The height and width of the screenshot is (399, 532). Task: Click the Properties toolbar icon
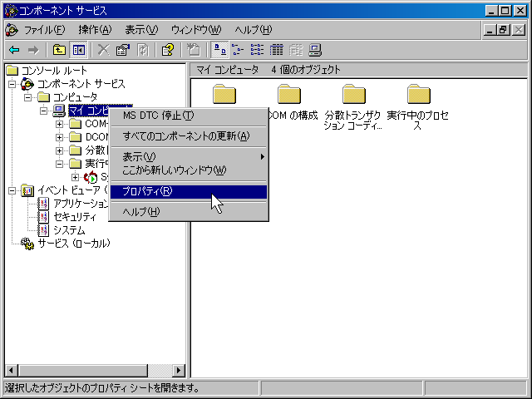(123, 50)
